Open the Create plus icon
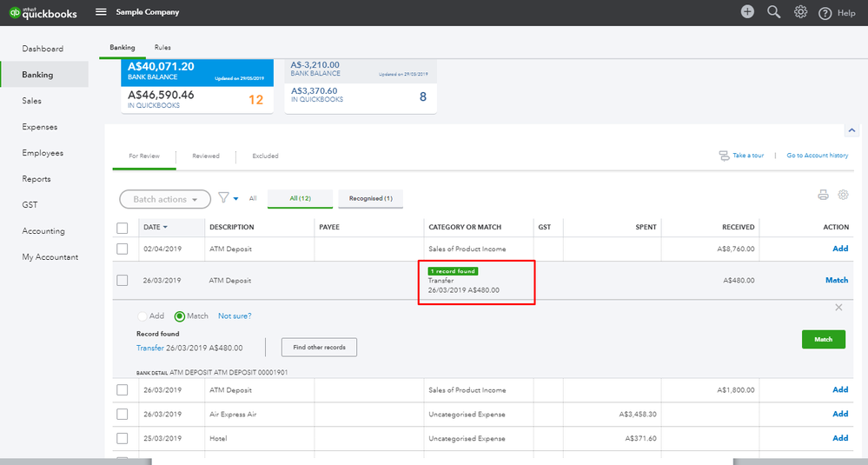The width and height of the screenshot is (868, 465). click(747, 12)
